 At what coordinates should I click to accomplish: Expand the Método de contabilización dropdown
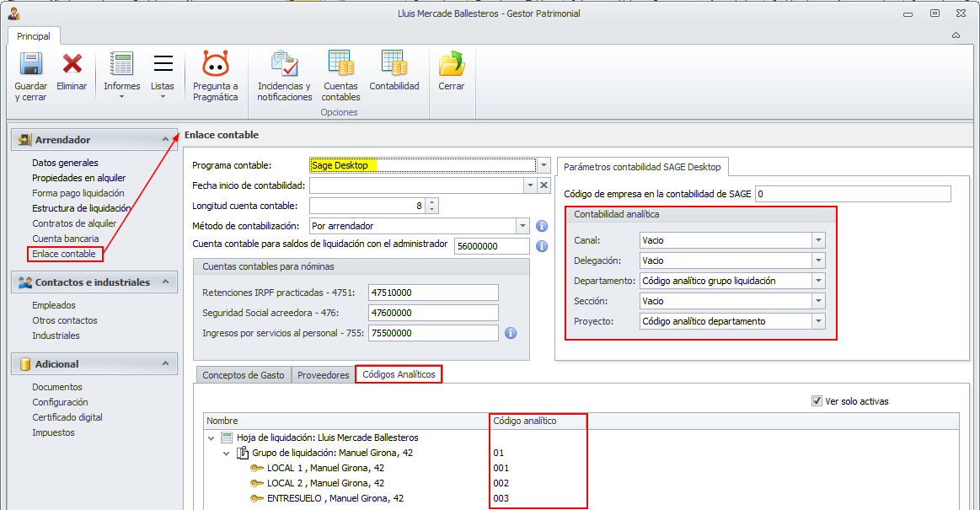click(x=522, y=226)
